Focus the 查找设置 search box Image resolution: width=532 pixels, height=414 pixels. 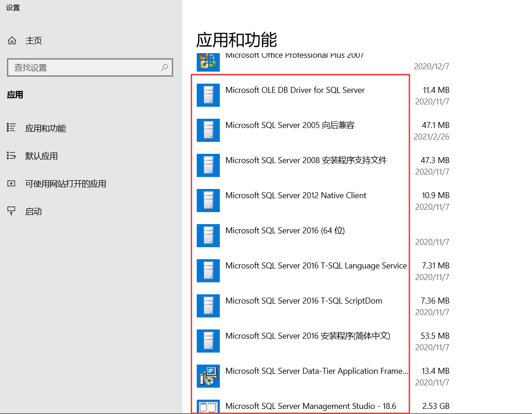(90, 67)
